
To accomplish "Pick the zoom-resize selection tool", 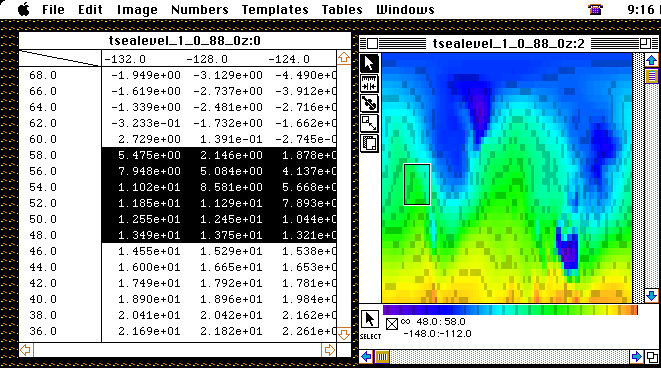I will click(x=369, y=123).
